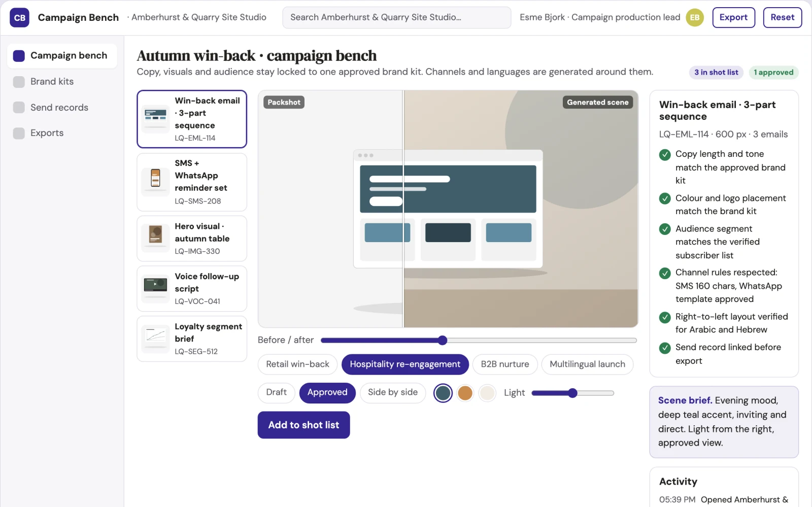The width and height of the screenshot is (812, 507).
Task: Click the checkmark beside Send record linked
Action: pyautogui.click(x=665, y=348)
